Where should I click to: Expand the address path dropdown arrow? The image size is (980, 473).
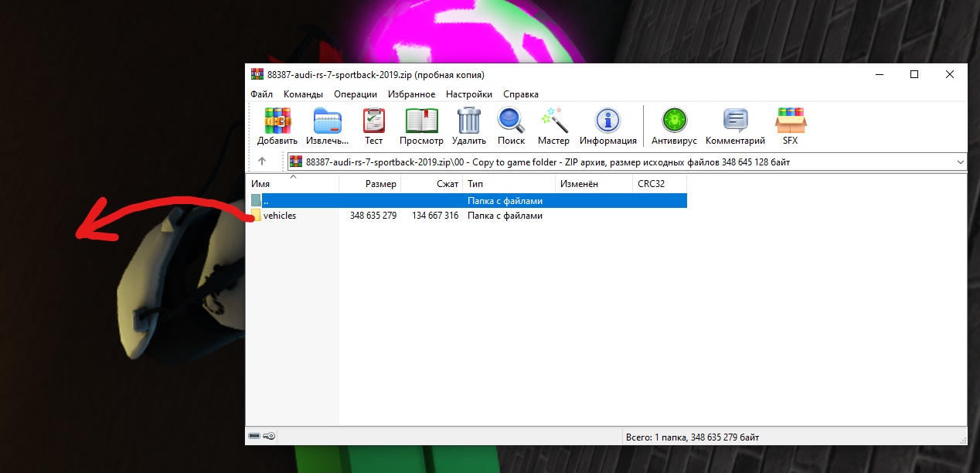click(x=961, y=162)
